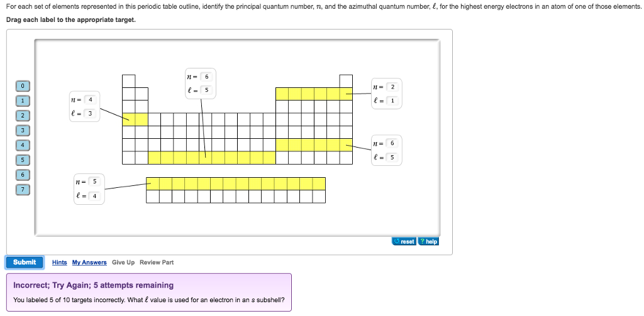Choose the blue label tile 5

tap(23, 160)
